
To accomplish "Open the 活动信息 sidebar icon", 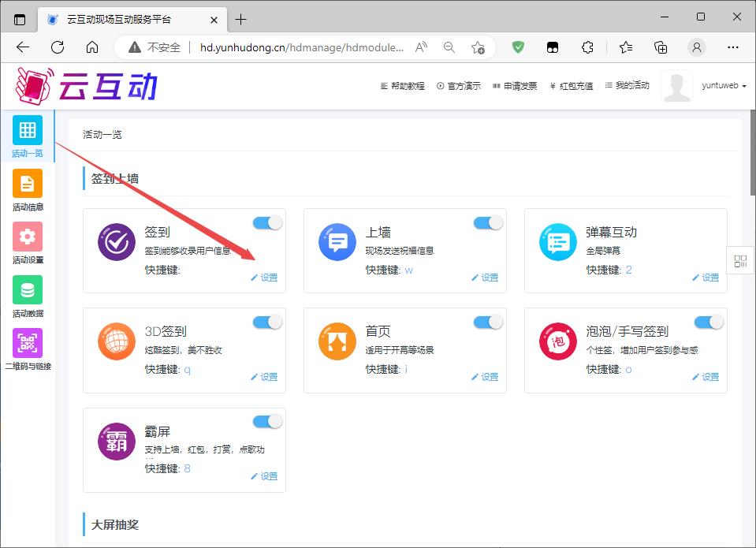I will coord(28,183).
